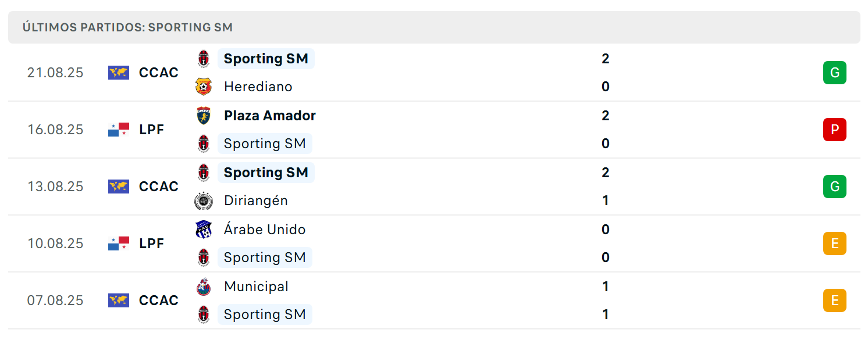Click the Plaza Amador team crest
Viewport: 868px width, 337px height.
(x=203, y=116)
